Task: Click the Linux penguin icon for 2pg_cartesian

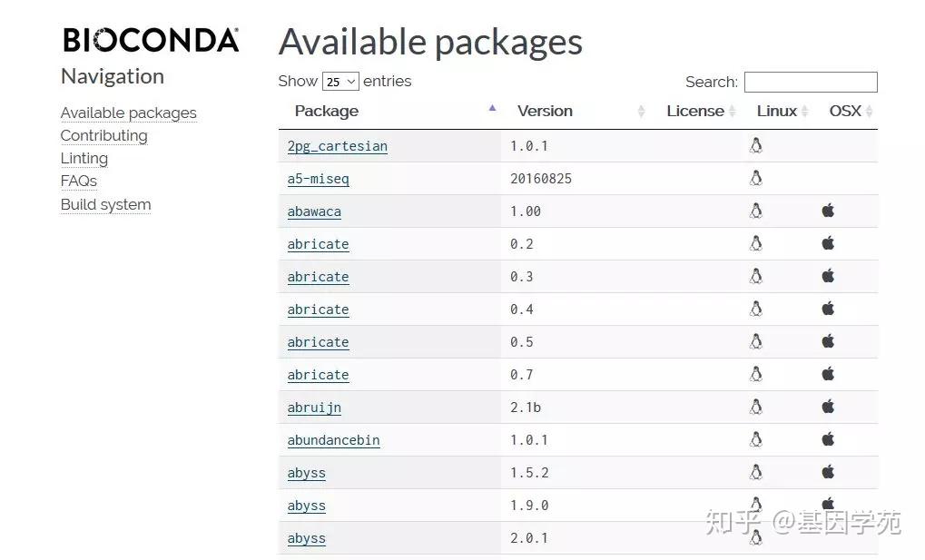Action: pos(755,145)
